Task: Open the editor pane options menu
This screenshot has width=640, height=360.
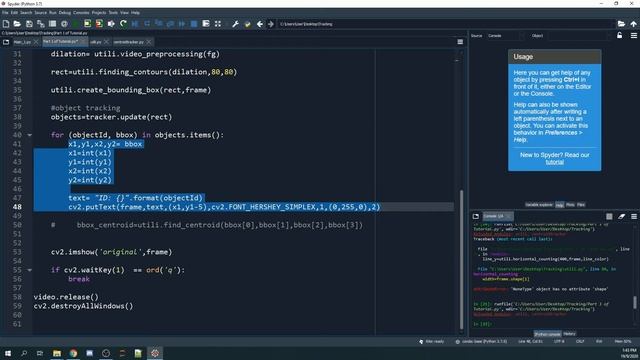Action: (460, 42)
